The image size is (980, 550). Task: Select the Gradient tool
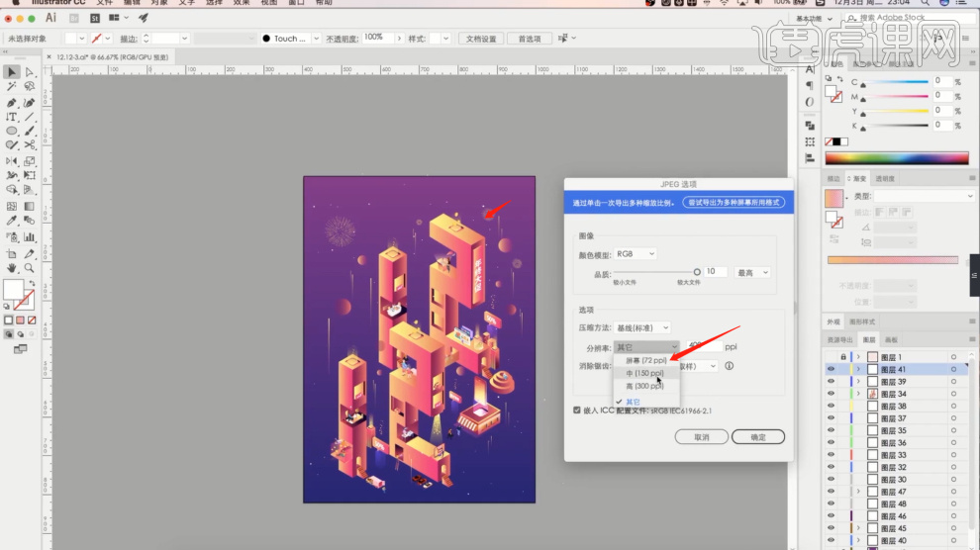pos(29,206)
